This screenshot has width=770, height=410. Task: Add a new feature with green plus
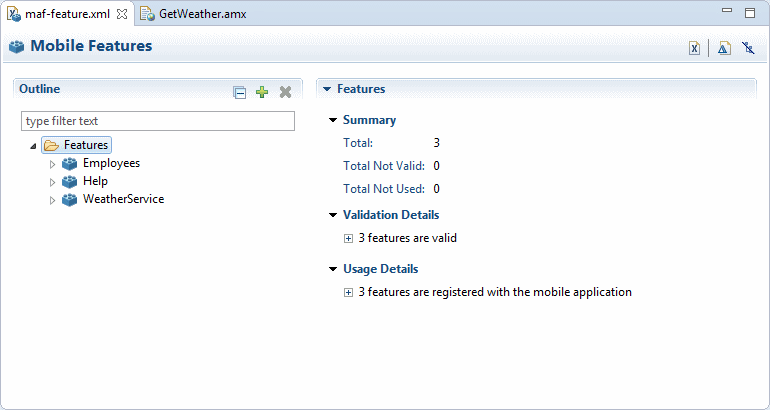coord(262,92)
